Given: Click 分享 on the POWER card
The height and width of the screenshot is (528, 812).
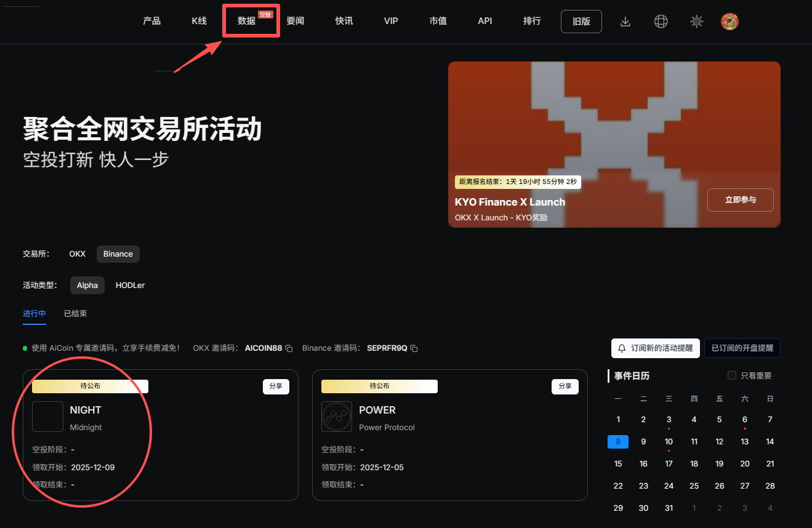Looking at the screenshot, I should click(565, 386).
